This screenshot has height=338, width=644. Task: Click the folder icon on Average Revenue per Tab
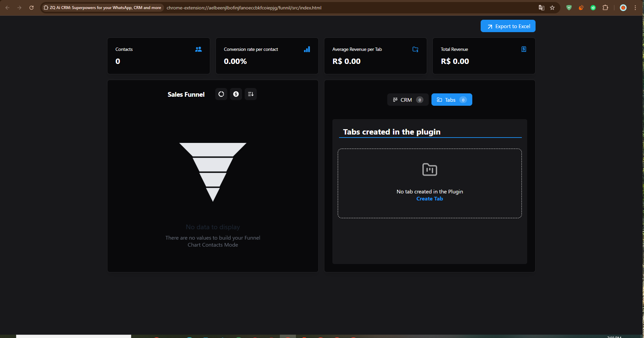click(415, 49)
